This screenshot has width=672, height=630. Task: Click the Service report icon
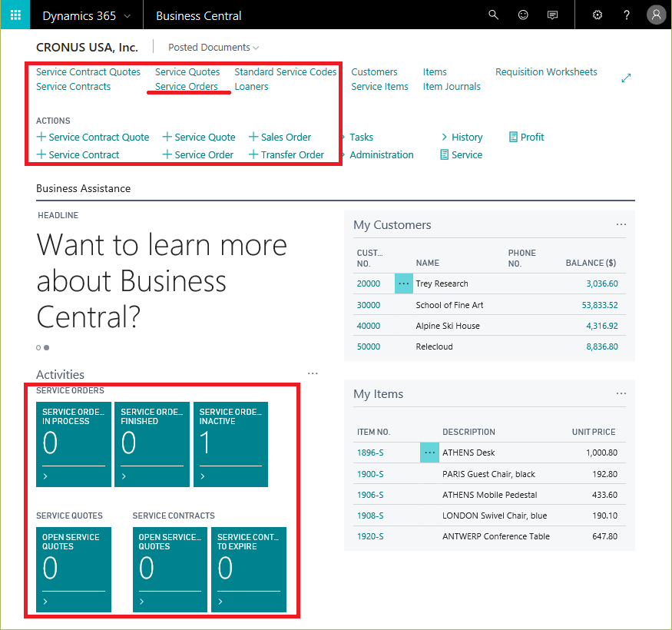(x=445, y=155)
